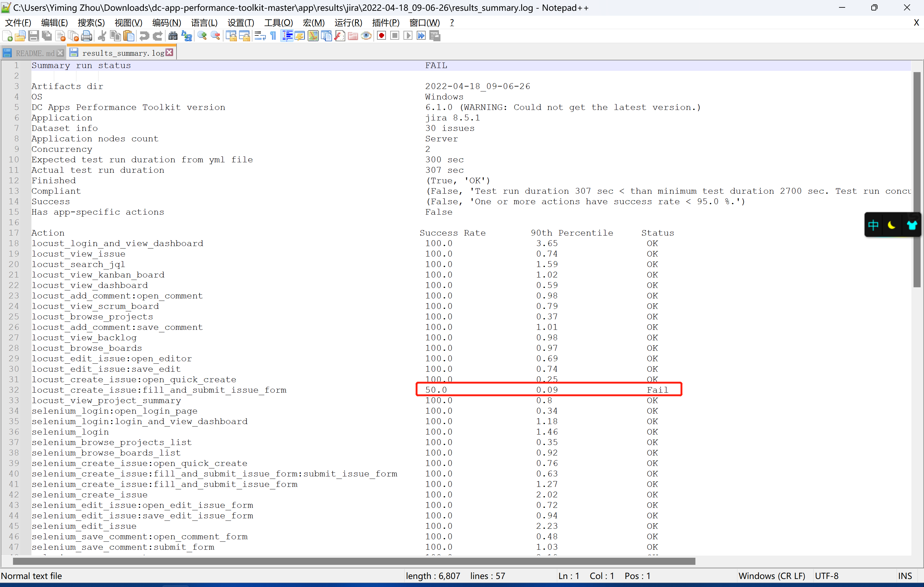The image size is (924, 587).
Task: Click the Windows (CR LF) status field
Action: click(772, 576)
